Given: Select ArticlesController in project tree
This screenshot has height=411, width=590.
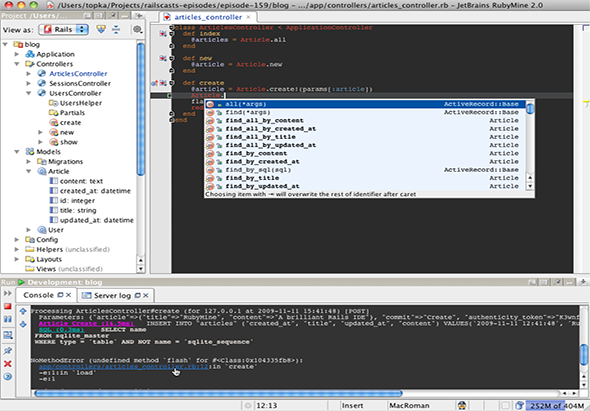Looking at the screenshot, I should pos(78,74).
